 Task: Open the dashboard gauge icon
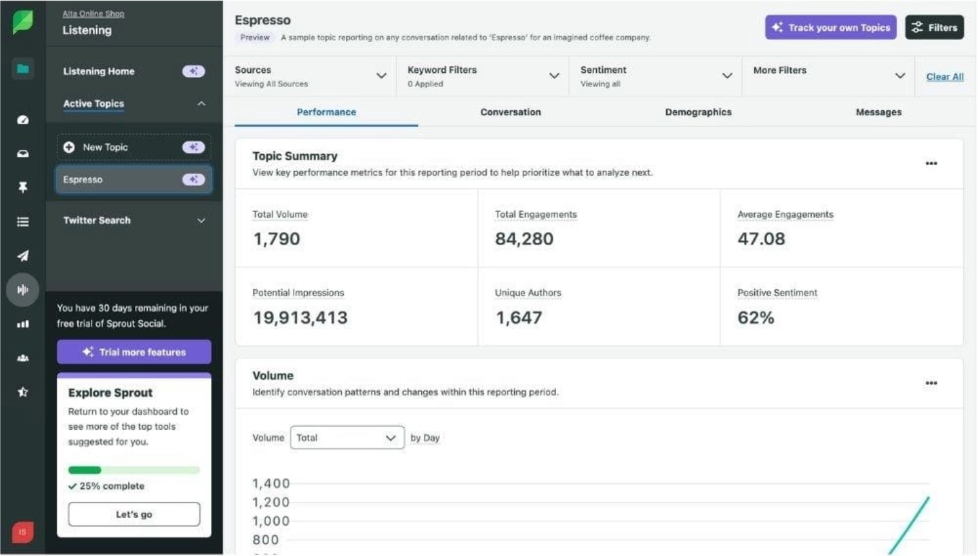point(23,120)
